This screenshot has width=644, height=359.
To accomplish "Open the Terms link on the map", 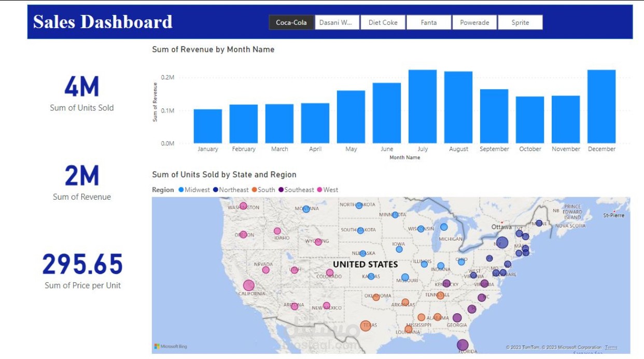I will [x=611, y=348].
